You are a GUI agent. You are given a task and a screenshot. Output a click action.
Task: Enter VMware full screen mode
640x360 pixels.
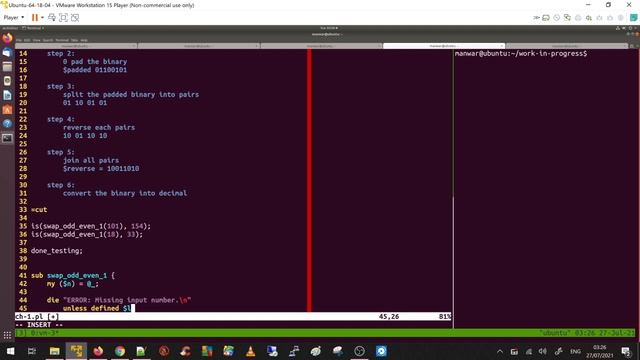[63, 18]
